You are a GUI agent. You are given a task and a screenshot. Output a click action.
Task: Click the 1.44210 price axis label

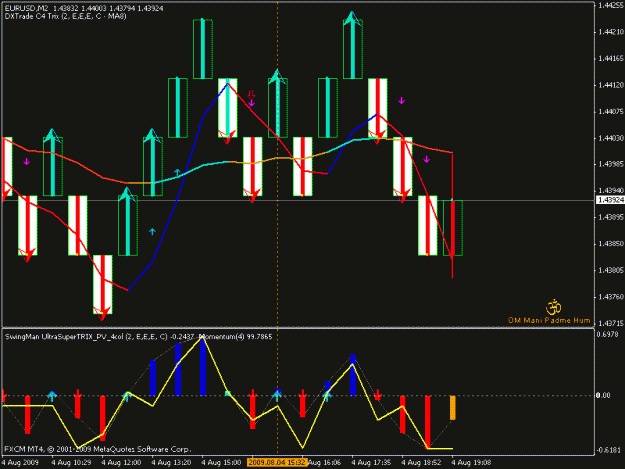[611, 32]
